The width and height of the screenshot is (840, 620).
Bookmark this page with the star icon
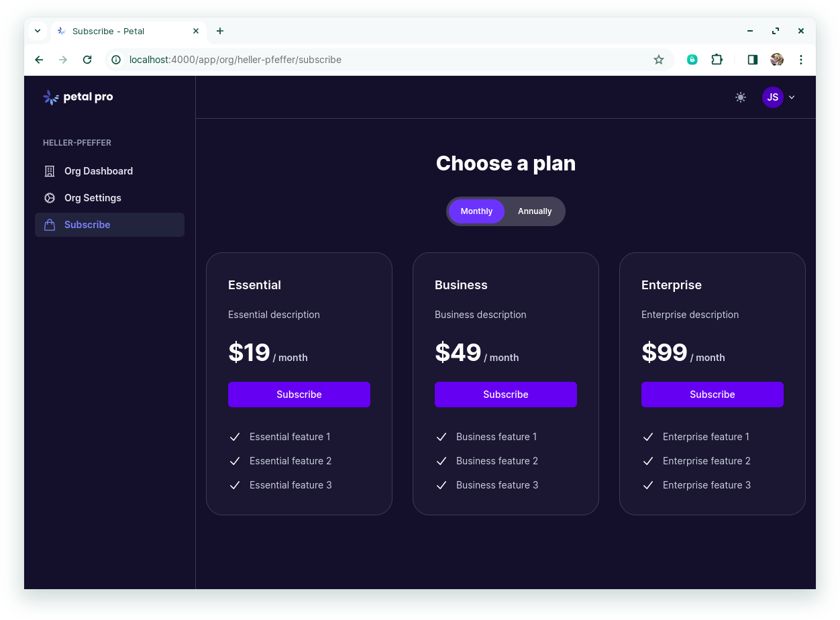pyautogui.click(x=659, y=60)
